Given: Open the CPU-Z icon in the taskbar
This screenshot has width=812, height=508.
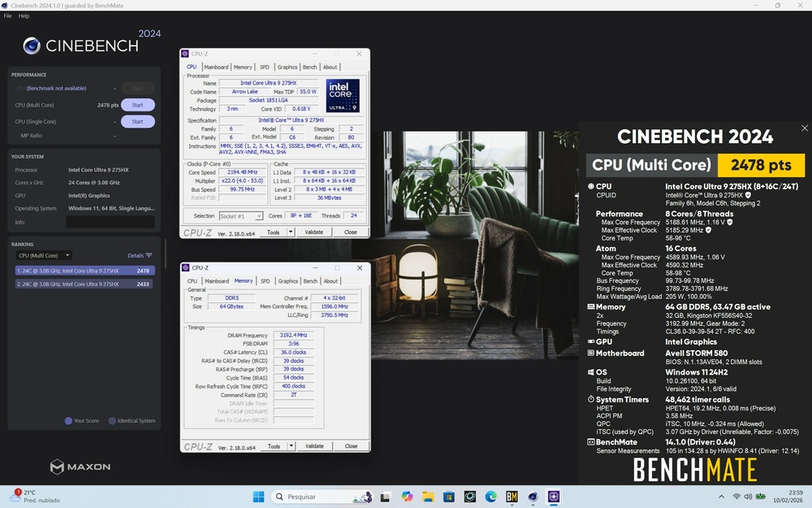Looking at the screenshot, I should tap(554, 497).
